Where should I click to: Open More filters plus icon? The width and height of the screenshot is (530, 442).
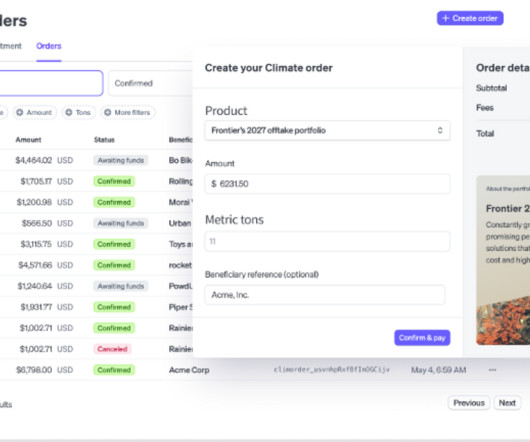[107, 113]
